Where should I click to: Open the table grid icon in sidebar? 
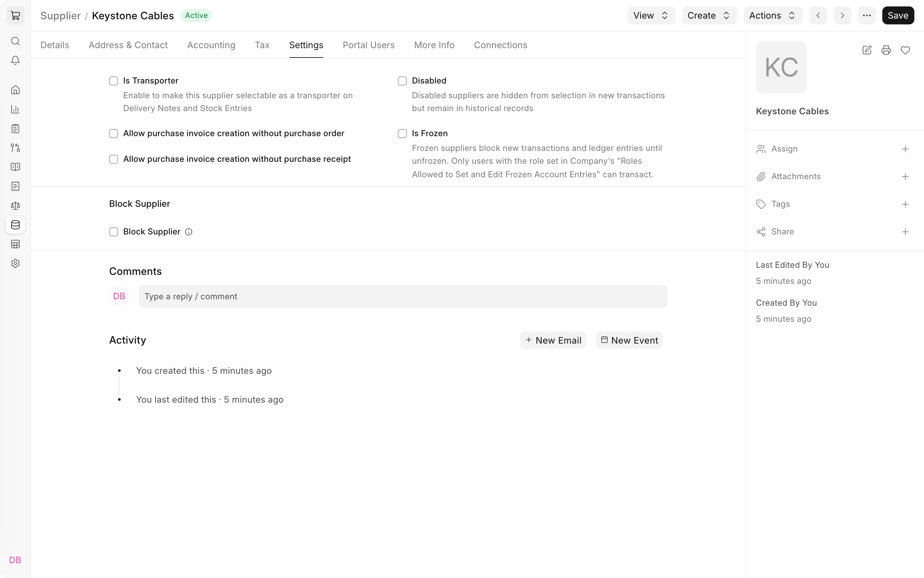[15, 244]
